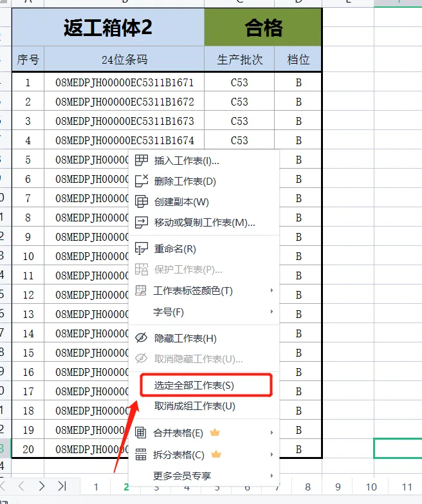The width and height of the screenshot is (422, 504).
Task: Switch to sheet tab 1
Action: (x=96, y=487)
